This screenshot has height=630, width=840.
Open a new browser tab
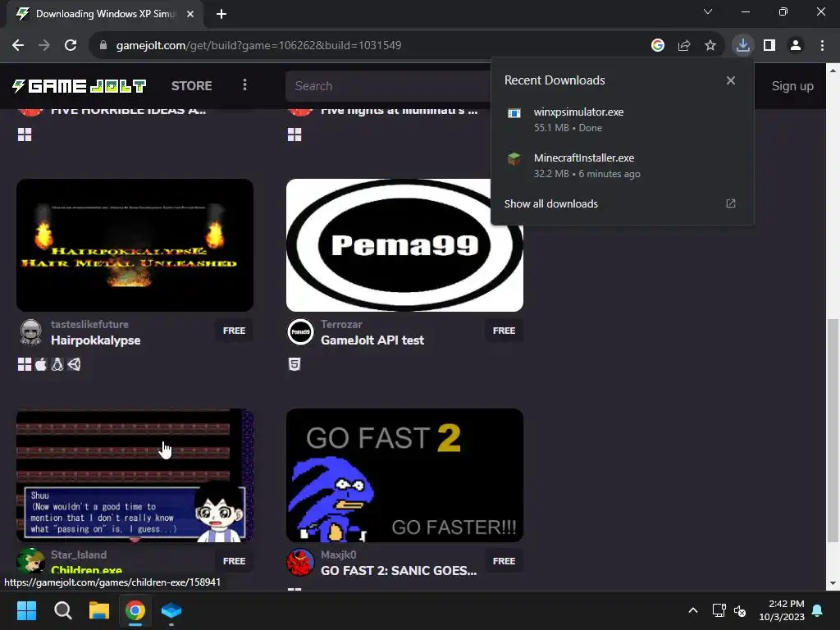(x=221, y=14)
